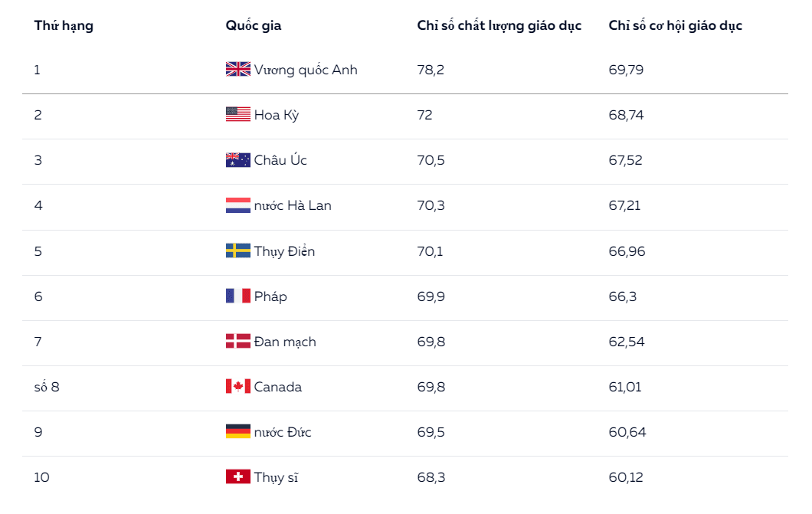Screen dimensions: 812x514
Task: Click the Netherlands flag icon
Action: click(237, 205)
